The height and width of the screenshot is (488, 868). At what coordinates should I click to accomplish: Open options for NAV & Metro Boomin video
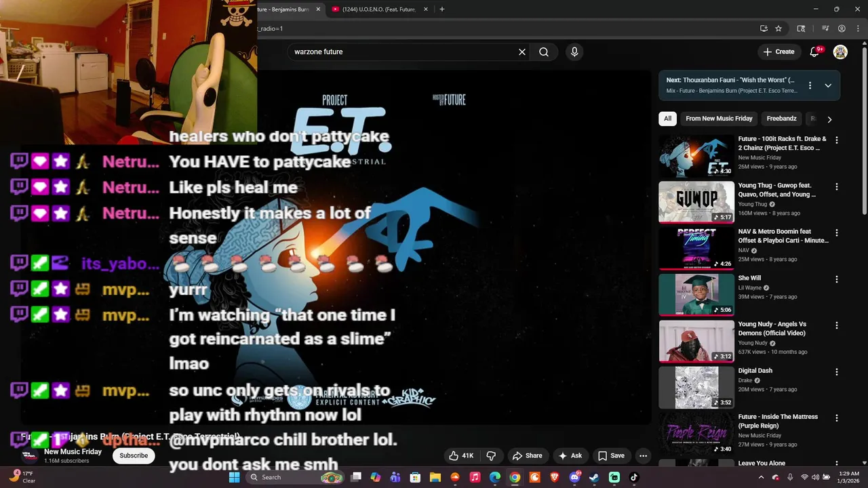click(x=836, y=232)
